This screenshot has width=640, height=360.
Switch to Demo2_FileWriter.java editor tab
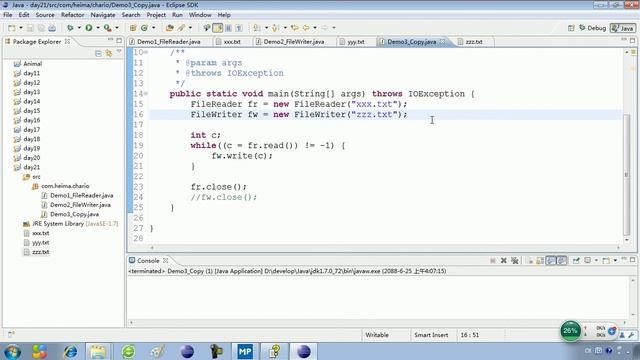click(293, 42)
